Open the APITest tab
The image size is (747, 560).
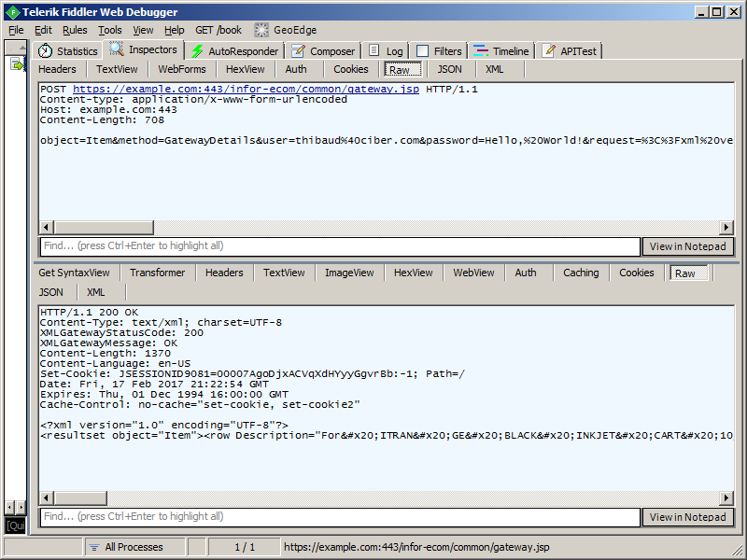570,51
